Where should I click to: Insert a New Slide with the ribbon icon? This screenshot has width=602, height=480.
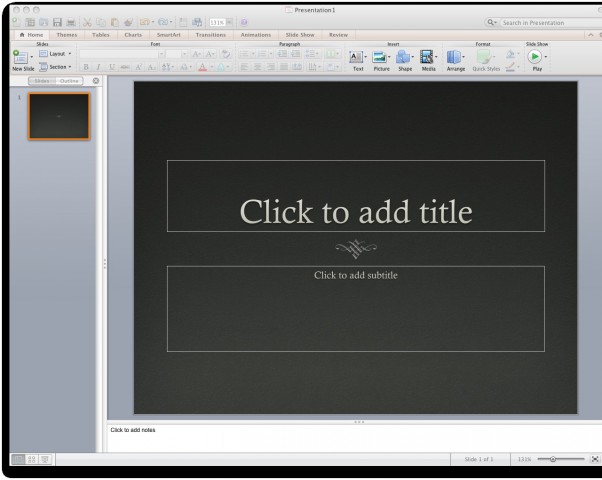[20, 58]
